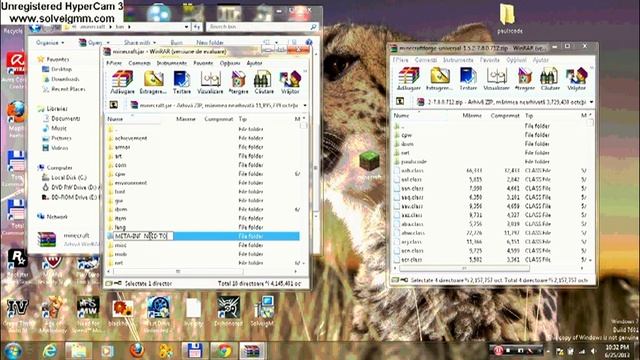Click Vrajitor icon in minecraftforge WinRAR window
The height and width of the screenshot is (360, 640).
576,78
